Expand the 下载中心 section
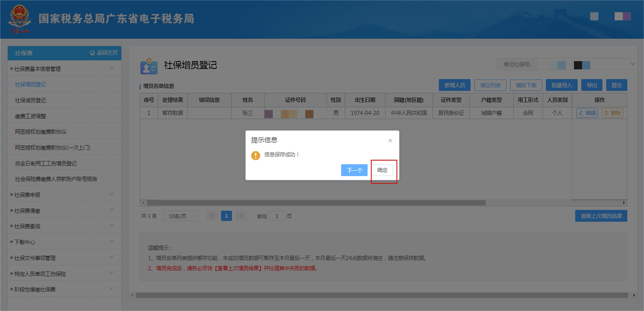Image resolution: width=644 pixels, height=311 pixels. (64, 242)
